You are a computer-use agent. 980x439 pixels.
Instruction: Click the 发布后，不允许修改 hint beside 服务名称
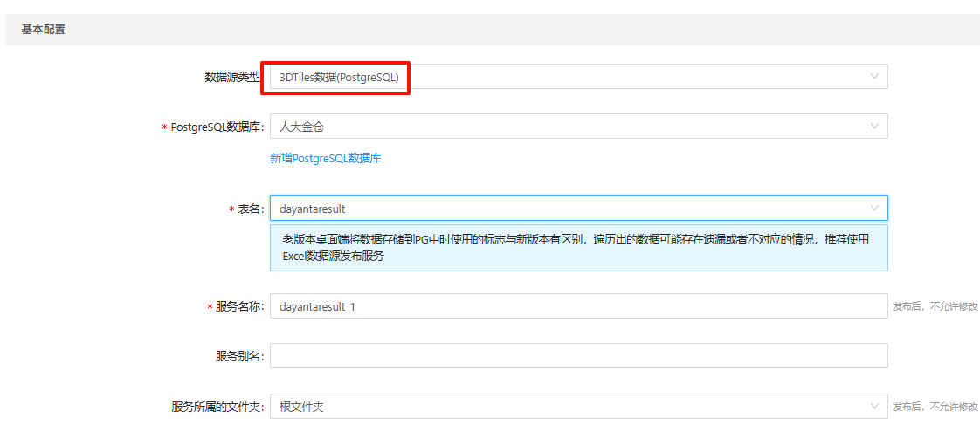935,307
